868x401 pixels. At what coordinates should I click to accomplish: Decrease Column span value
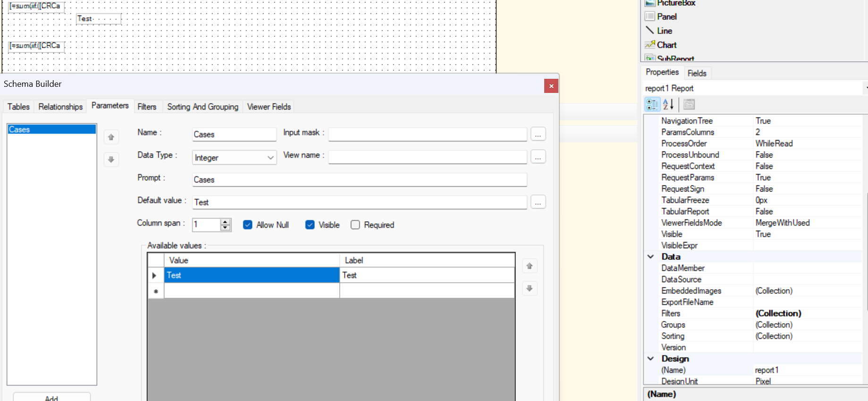click(226, 228)
